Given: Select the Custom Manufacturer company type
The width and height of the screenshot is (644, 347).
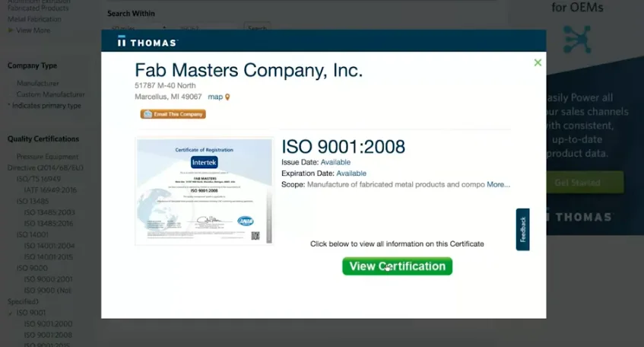Looking at the screenshot, I should click(x=50, y=94).
